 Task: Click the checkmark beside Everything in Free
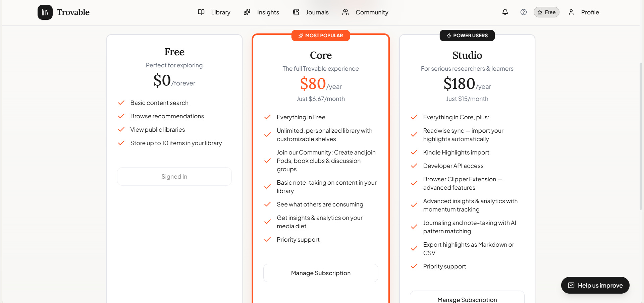(x=268, y=117)
